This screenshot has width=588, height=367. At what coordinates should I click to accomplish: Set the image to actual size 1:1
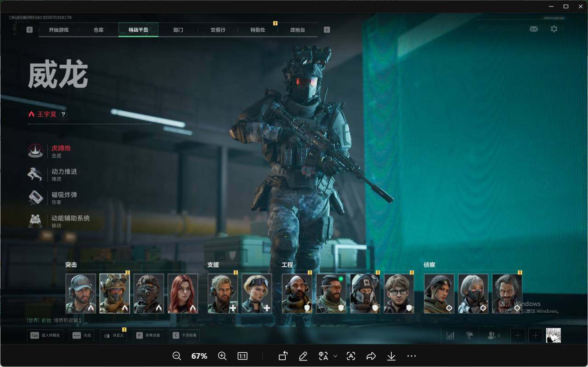(243, 356)
